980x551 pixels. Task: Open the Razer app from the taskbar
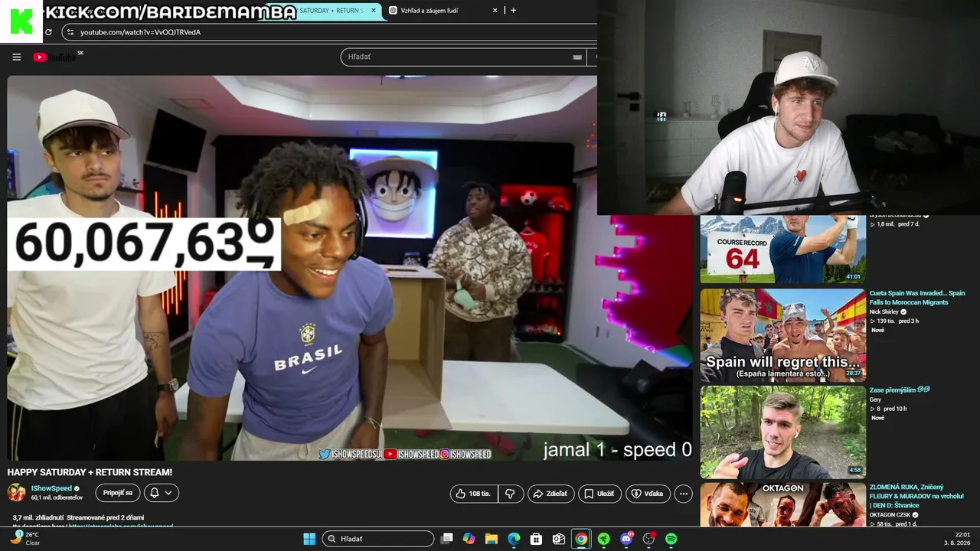click(603, 539)
